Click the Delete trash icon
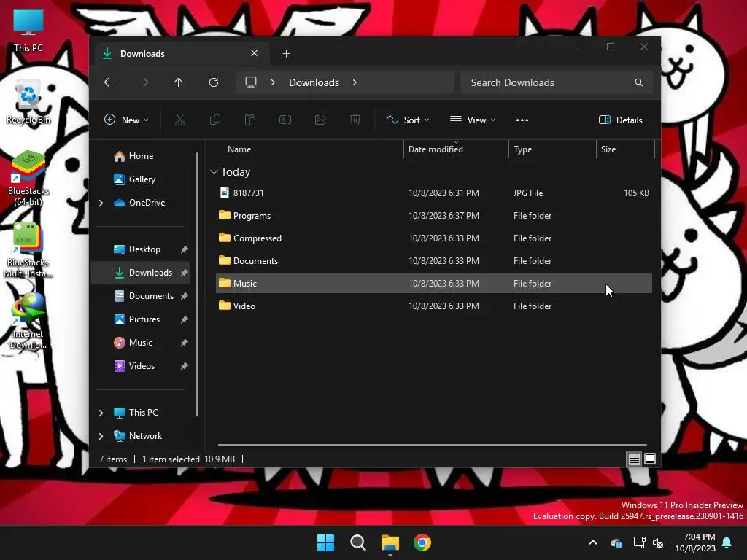 (x=355, y=120)
